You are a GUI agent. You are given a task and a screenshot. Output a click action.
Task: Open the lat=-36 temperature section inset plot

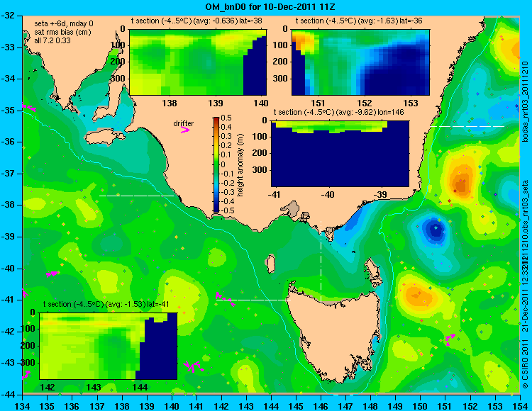click(x=360, y=62)
